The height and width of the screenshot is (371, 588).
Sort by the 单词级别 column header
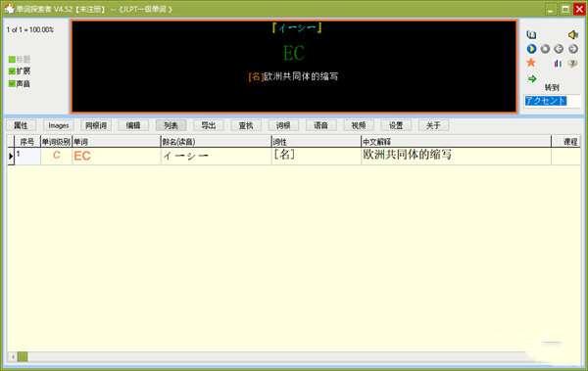[x=56, y=142]
